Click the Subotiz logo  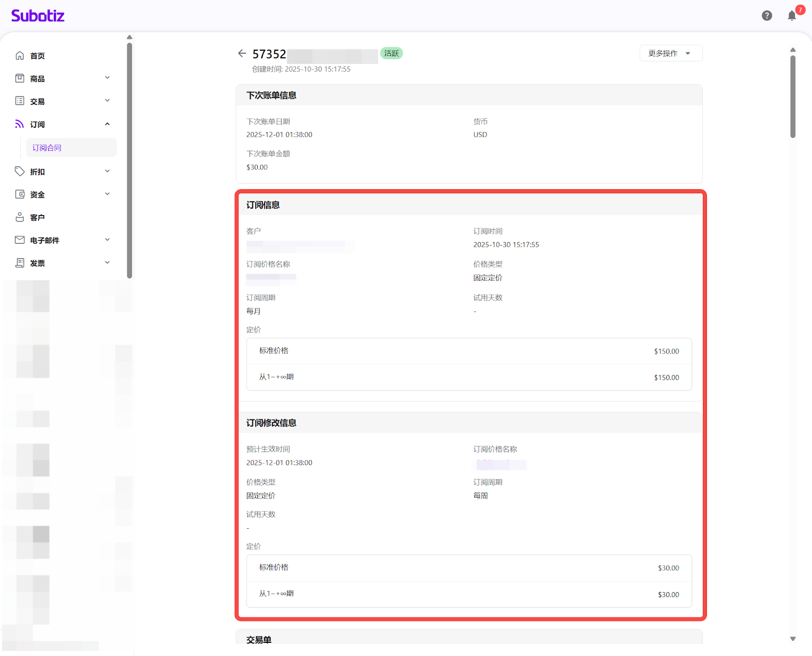38,16
